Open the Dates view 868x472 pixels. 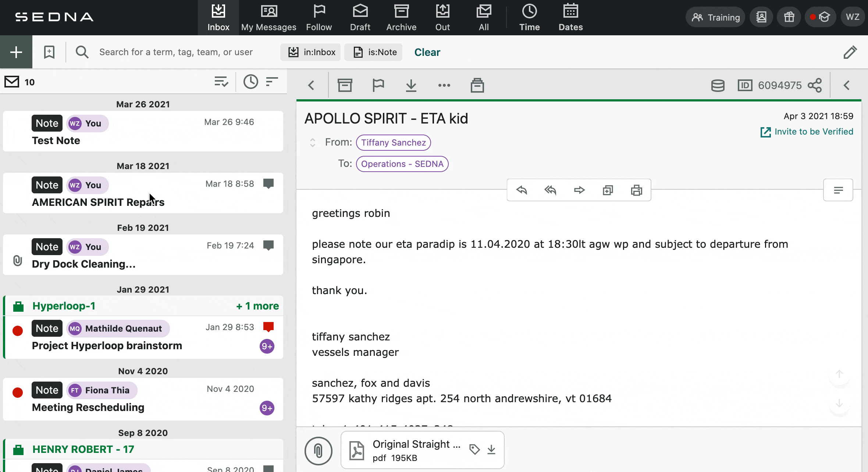pos(570,18)
